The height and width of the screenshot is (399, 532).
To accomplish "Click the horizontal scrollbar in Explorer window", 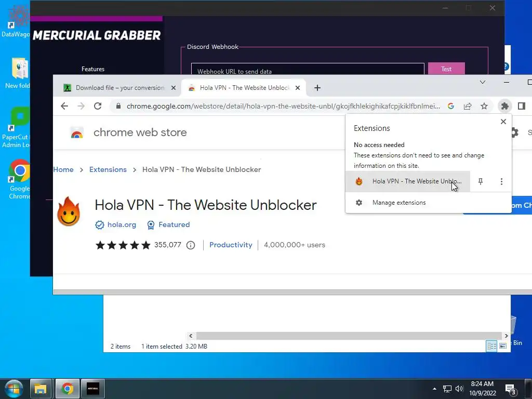I will coord(349,336).
